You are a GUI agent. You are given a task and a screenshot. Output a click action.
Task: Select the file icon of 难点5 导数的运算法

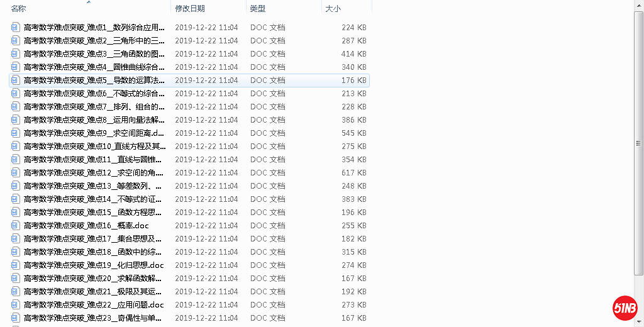point(16,80)
